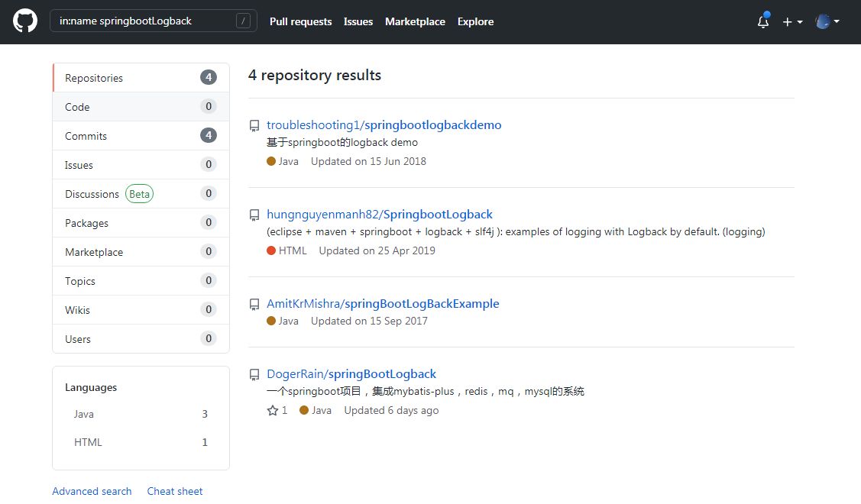861x504 pixels.
Task: Click the slash shortcut icon in the search box
Action: point(243,21)
